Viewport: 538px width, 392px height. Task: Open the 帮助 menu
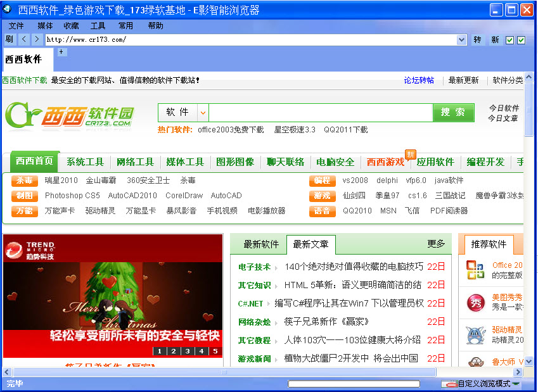click(x=155, y=26)
